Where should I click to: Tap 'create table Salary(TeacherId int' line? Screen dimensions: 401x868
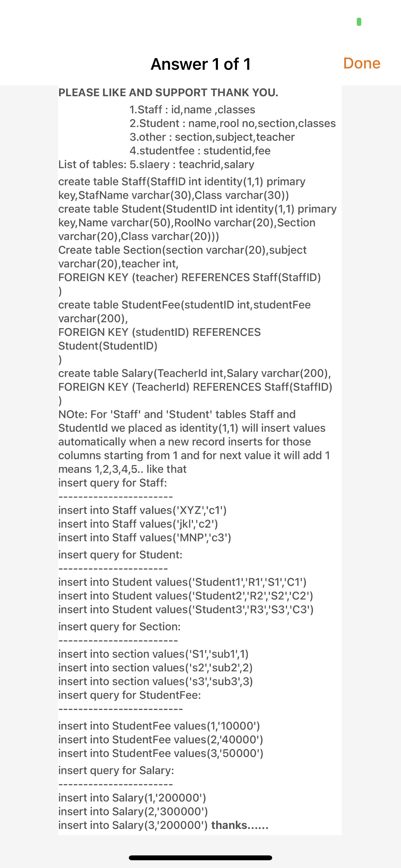(x=194, y=373)
